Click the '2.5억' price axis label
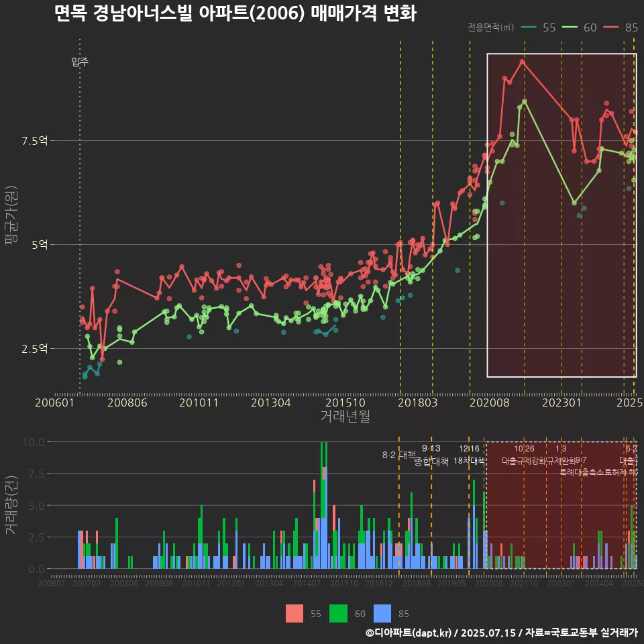The height and width of the screenshot is (644, 644). coord(35,349)
